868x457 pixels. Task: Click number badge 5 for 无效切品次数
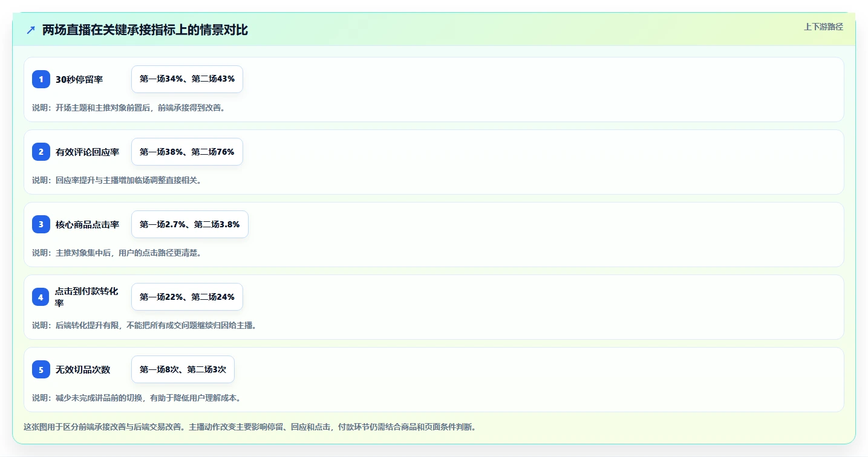click(41, 369)
